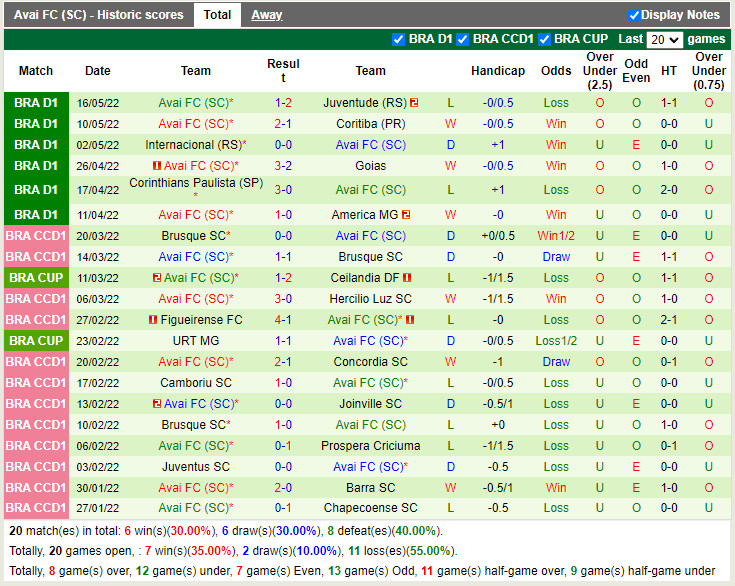Uncheck the BRA CCD1 league filter
The height and width of the screenshot is (586, 735).
point(462,39)
